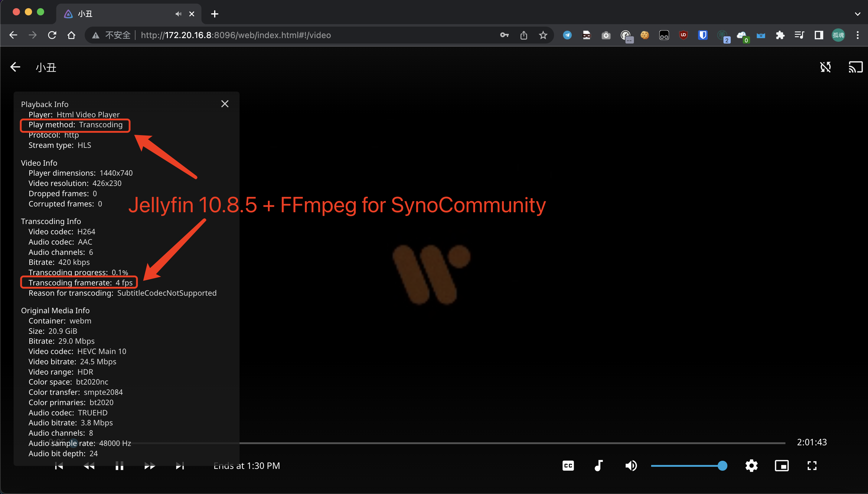Image resolution: width=868 pixels, height=494 pixels.
Task: Open the closed captions (CC) selector
Action: coord(568,466)
